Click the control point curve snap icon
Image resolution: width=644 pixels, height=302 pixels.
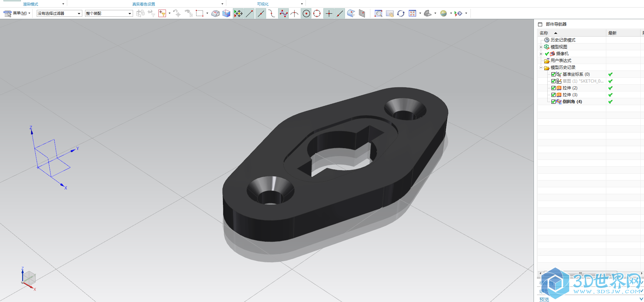[272, 13]
